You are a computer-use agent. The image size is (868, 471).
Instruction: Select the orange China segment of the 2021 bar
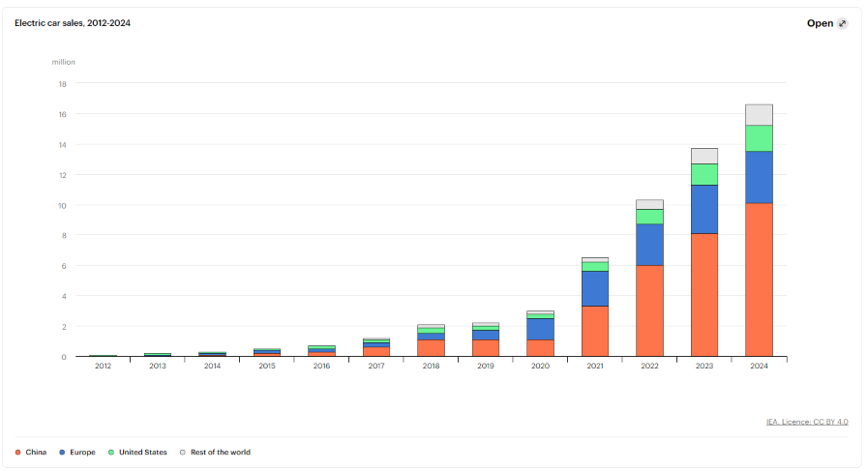[595, 331]
